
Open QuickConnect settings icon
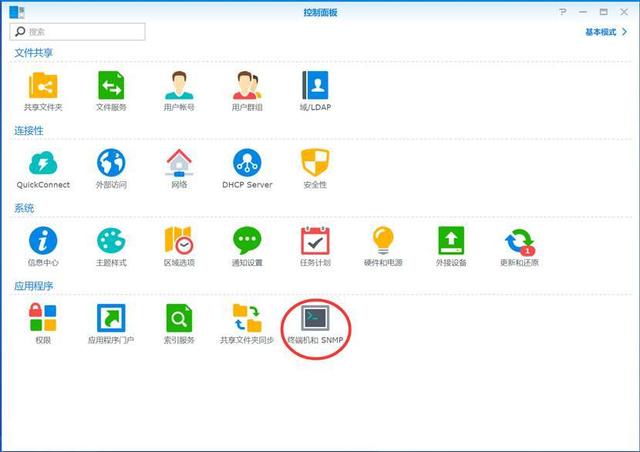[43, 163]
